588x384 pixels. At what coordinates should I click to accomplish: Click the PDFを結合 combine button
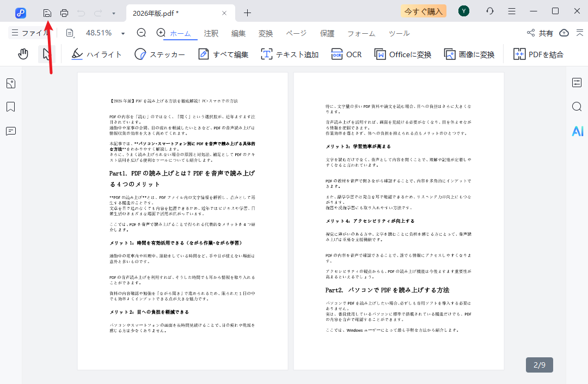pos(538,54)
